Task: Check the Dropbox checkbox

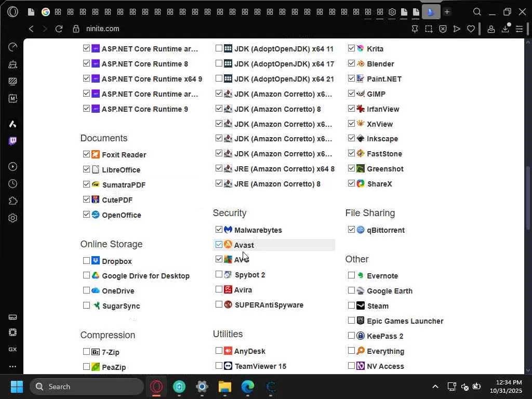Action: coord(86,261)
